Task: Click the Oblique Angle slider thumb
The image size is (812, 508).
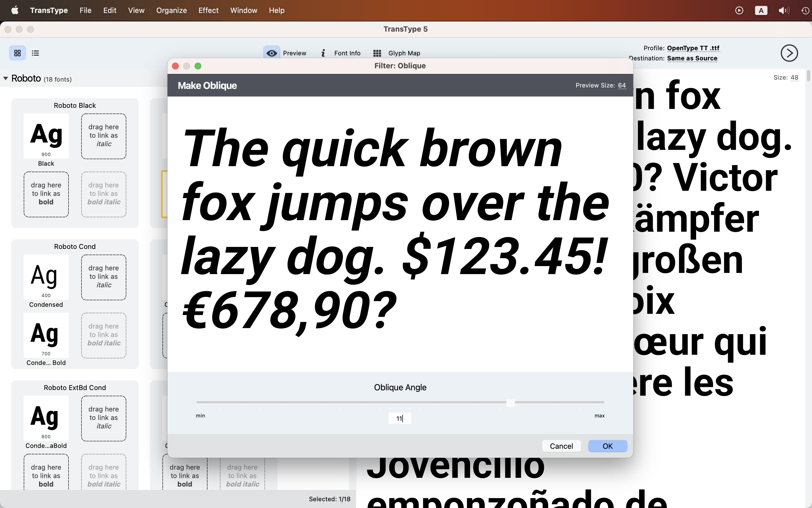Action: [x=510, y=402]
